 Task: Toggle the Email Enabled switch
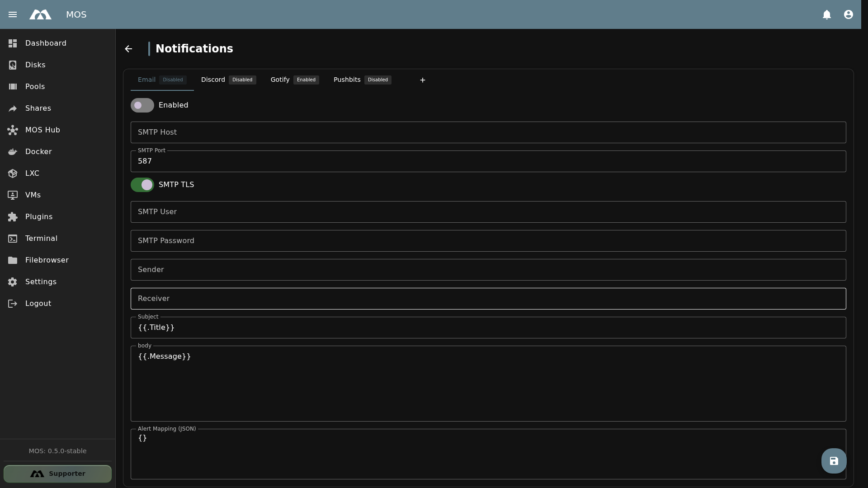point(142,105)
